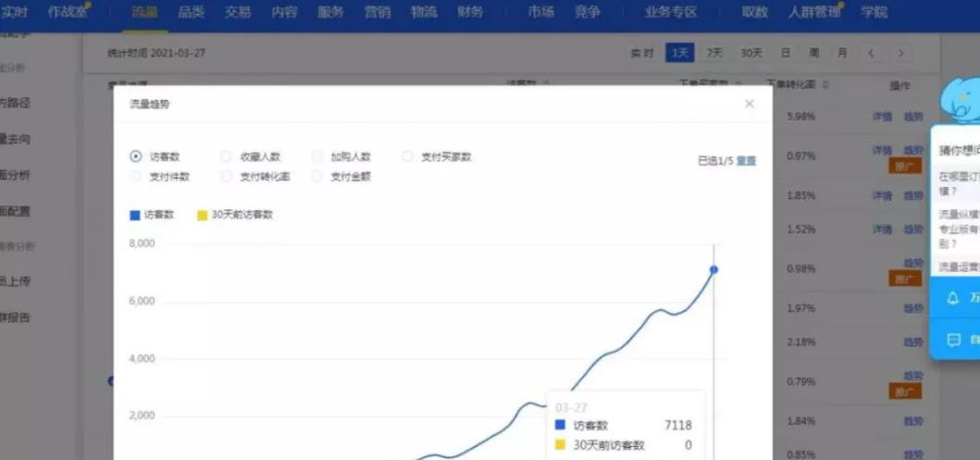Image resolution: width=980 pixels, height=460 pixels.
Task: Click the blue elephant assistant mascot
Action: point(961,100)
